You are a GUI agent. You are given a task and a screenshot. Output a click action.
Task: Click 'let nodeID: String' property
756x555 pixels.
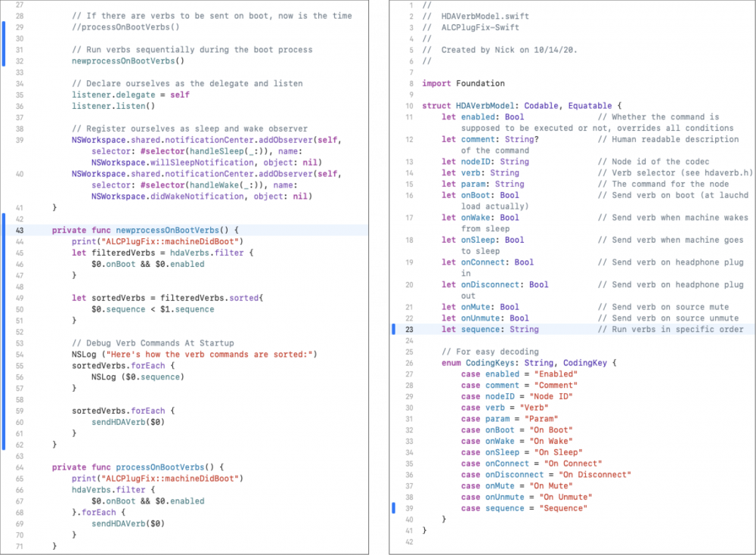pyautogui.click(x=485, y=162)
